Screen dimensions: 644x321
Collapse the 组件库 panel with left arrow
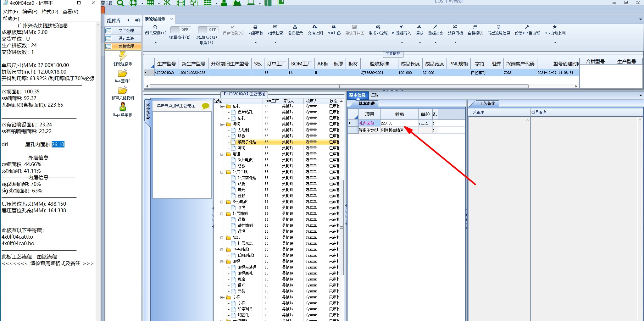pyautogui.click(x=129, y=20)
